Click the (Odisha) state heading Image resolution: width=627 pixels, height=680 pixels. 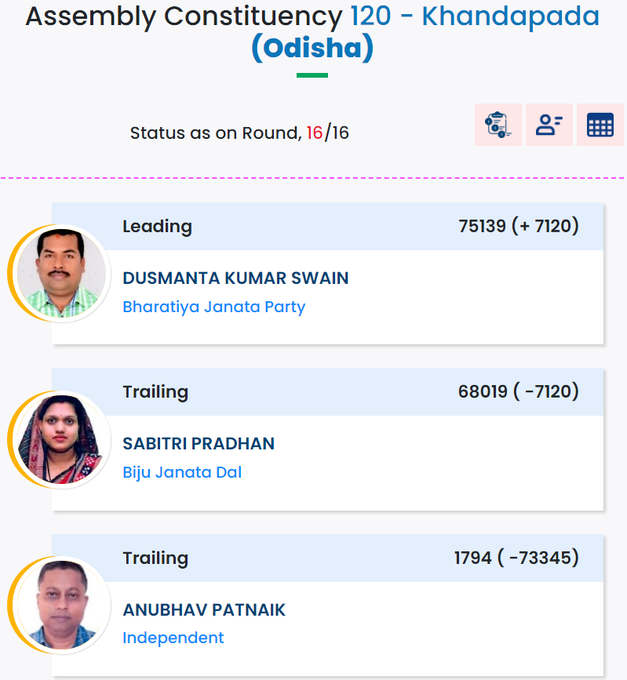(x=312, y=48)
